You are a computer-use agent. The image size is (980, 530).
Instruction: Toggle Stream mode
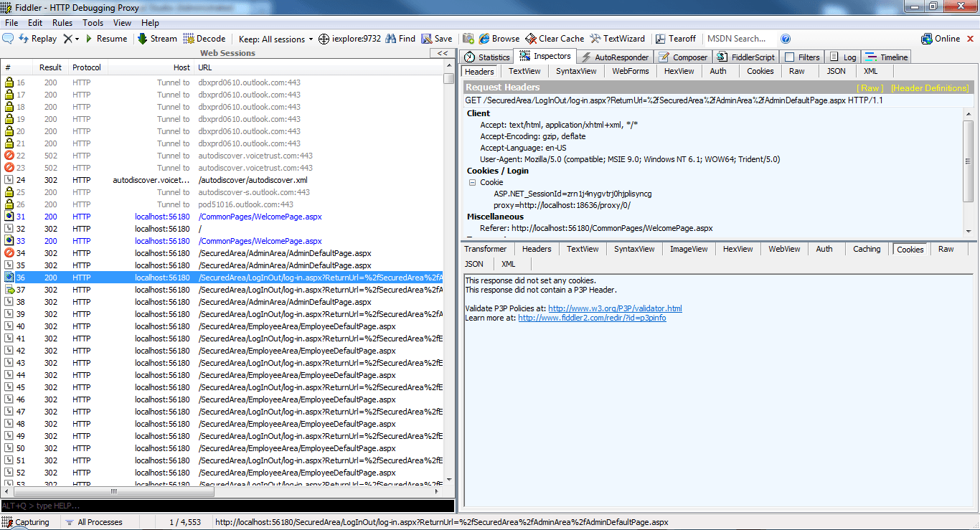pyautogui.click(x=156, y=39)
